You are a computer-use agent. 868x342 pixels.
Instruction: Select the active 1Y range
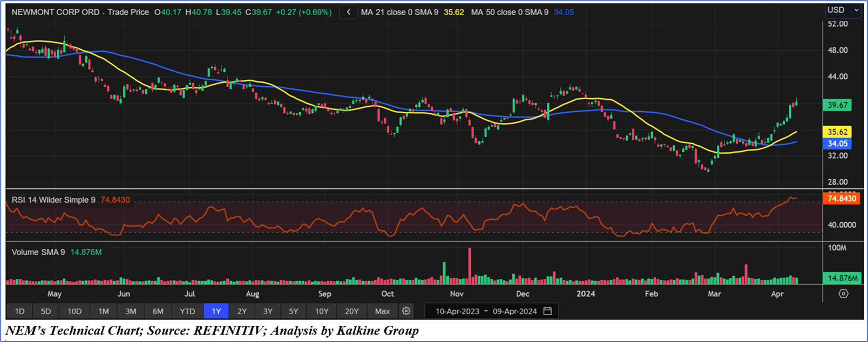tap(216, 311)
